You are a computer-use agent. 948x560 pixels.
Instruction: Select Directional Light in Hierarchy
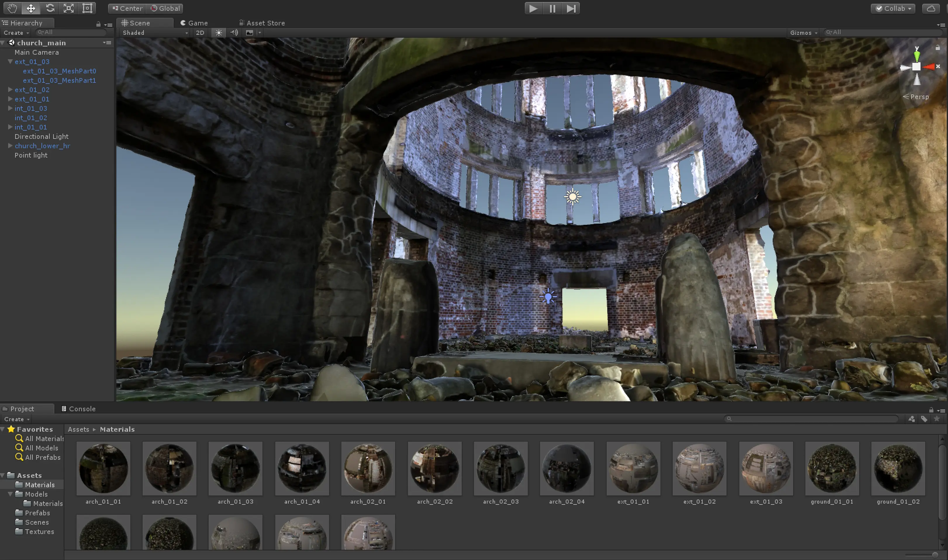click(42, 136)
